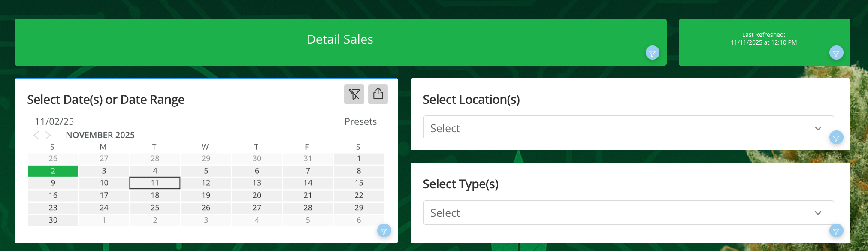Select November 2 in calendar
Image resolution: width=868 pixels, height=251 pixels.
click(x=53, y=171)
